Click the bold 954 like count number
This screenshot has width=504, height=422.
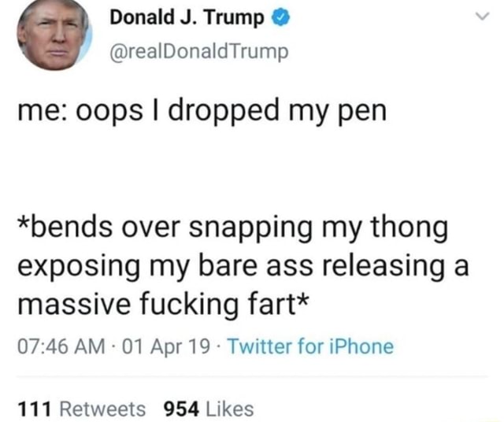[x=181, y=409]
